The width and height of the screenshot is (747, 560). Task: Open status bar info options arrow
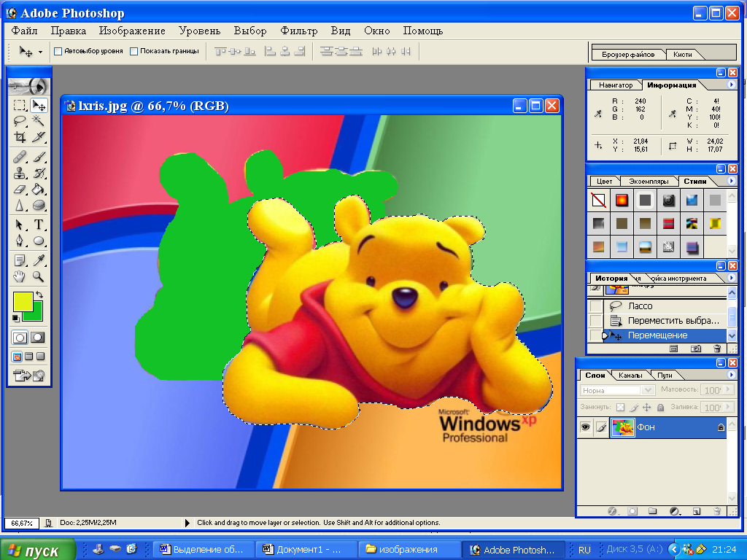pos(187,523)
